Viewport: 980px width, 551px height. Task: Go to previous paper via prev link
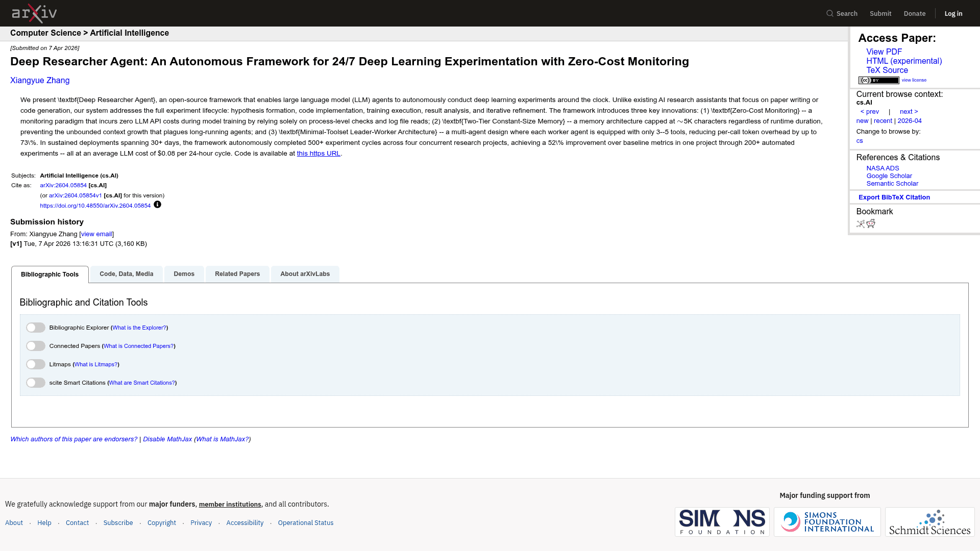pos(870,112)
